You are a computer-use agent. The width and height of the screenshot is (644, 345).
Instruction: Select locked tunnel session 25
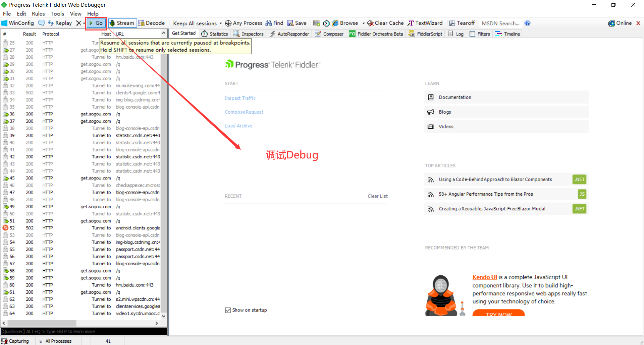click(81, 43)
